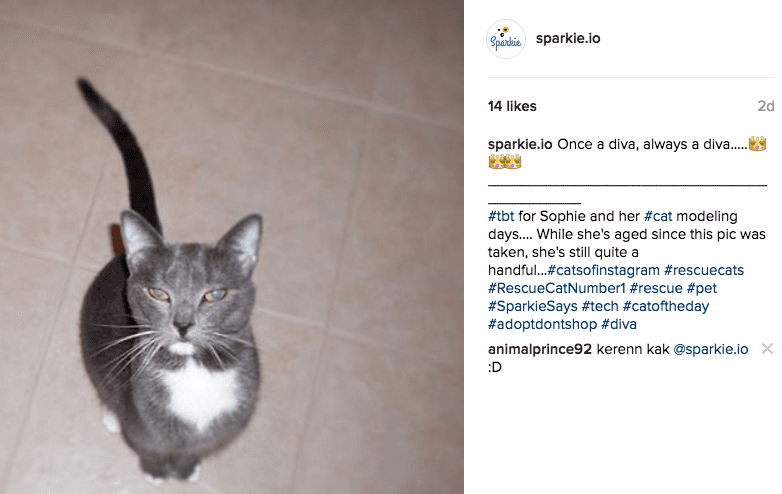The image size is (782, 494).
Task: Open commenter animalprince92's profile
Action: coord(540,349)
